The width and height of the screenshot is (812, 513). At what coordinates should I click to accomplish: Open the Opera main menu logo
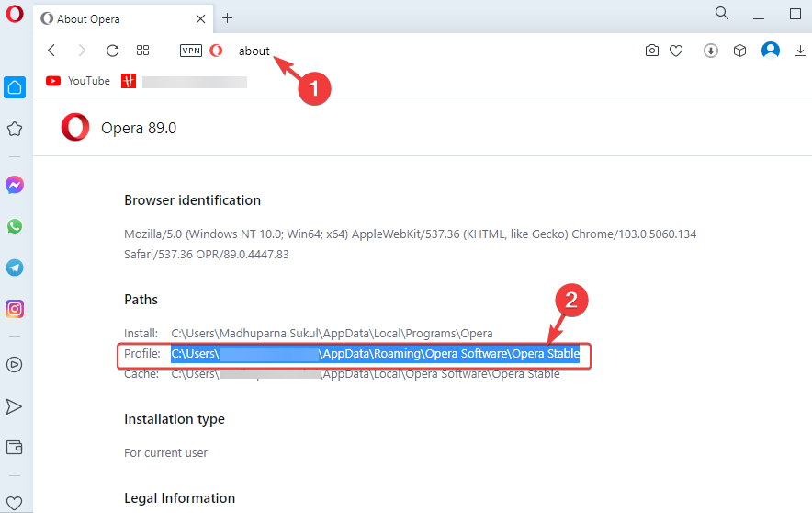point(15,14)
